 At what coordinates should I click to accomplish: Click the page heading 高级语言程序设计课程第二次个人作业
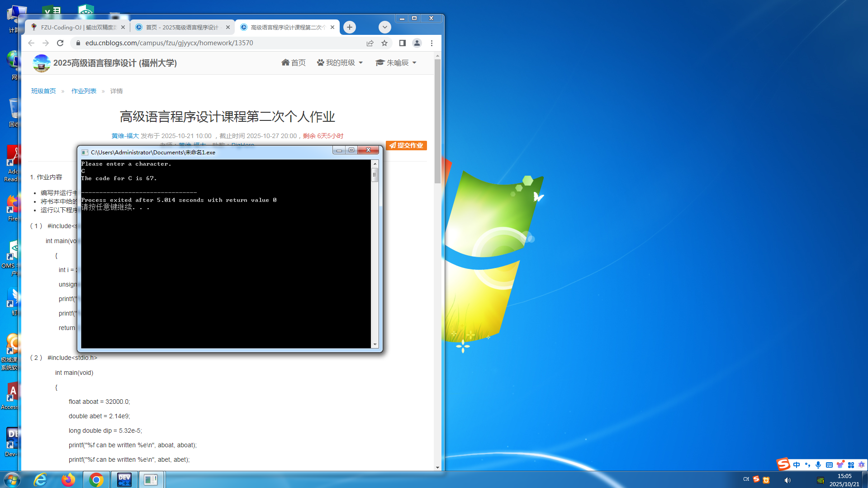(228, 117)
